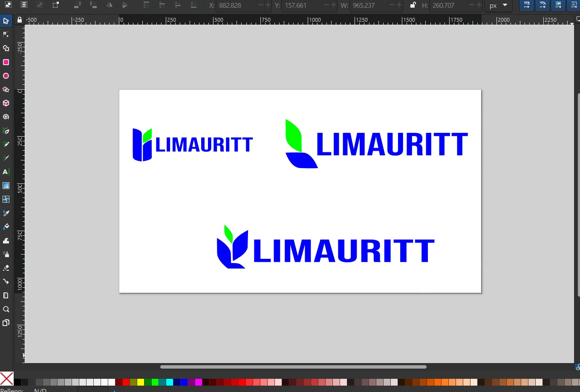Select the Rectangle tool
Screen dimensions: 580x392
pos(6,62)
